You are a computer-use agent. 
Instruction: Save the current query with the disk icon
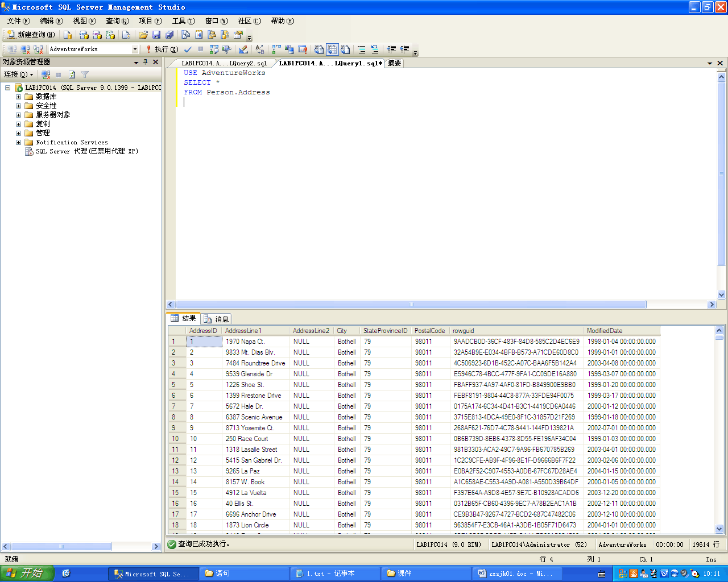(x=156, y=35)
